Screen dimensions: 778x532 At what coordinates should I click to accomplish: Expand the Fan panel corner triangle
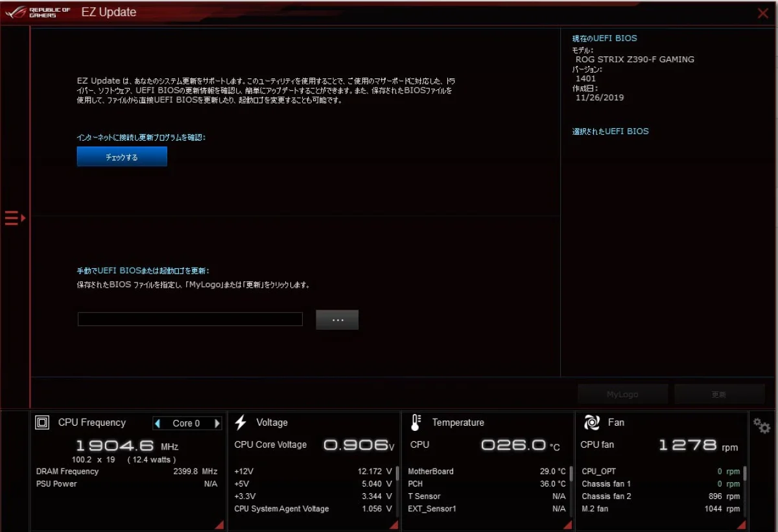click(x=742, y=524)
